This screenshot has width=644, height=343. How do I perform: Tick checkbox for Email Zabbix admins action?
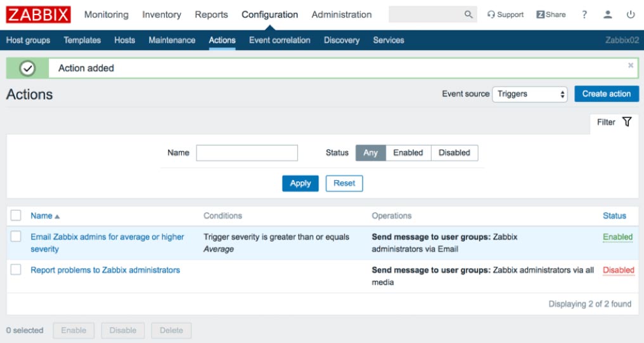point(16,236)
